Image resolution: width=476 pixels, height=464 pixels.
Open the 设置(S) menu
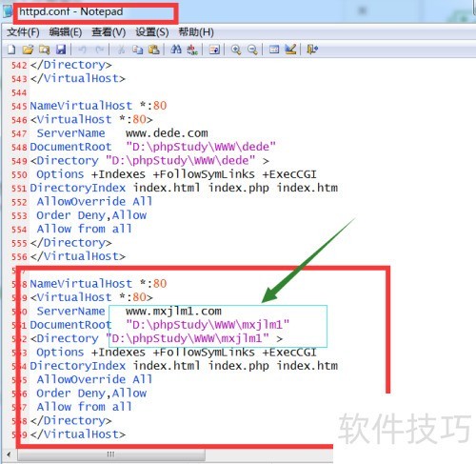pos(152,32)
